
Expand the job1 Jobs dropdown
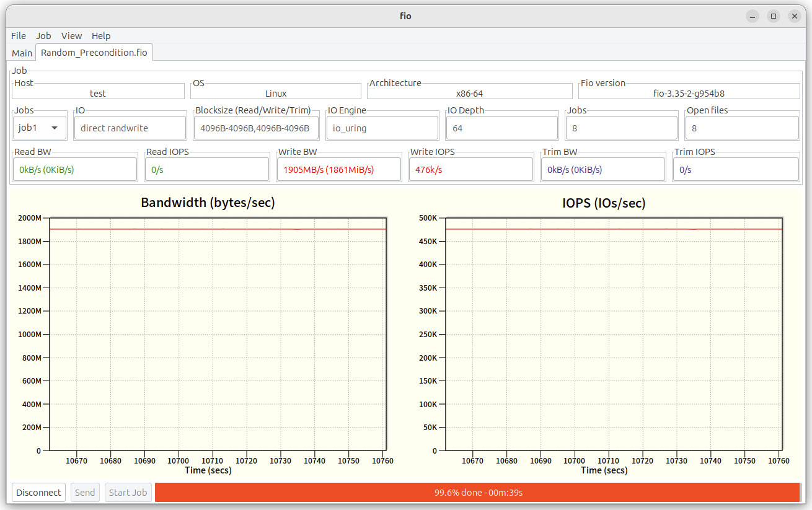tap(40, 128)
